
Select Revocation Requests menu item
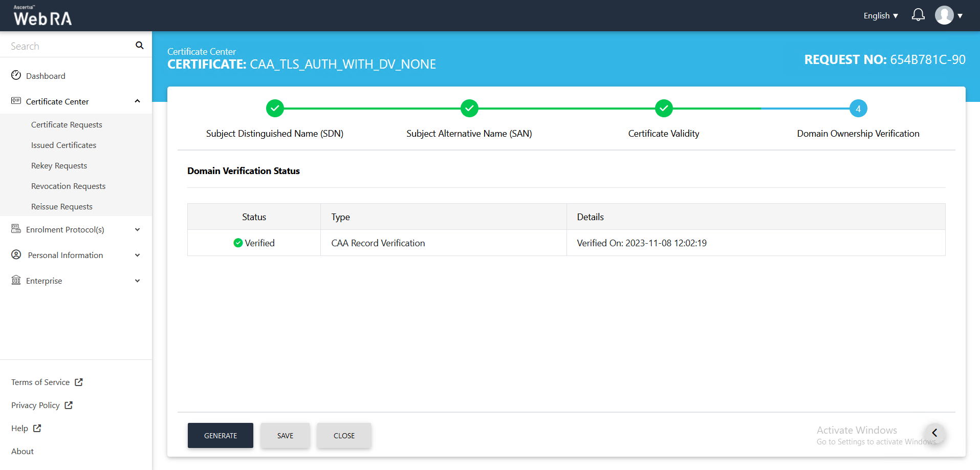pos(68,186)
